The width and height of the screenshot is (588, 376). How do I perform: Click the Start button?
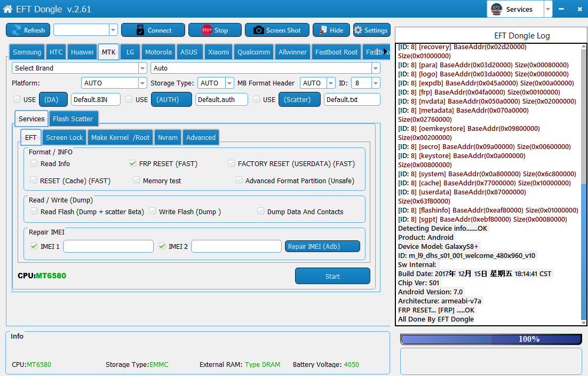tap(332, 276)
